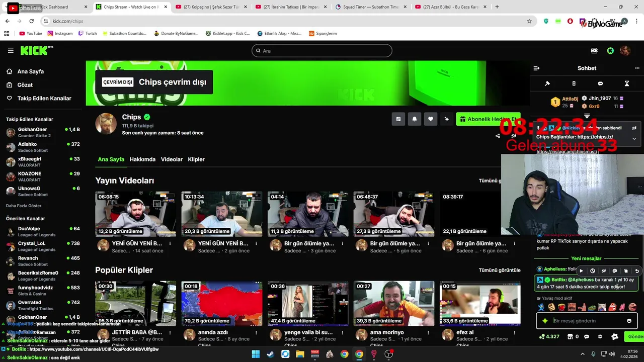
Task: Switch to the Klipler tab
Action: tap(196, 159)
